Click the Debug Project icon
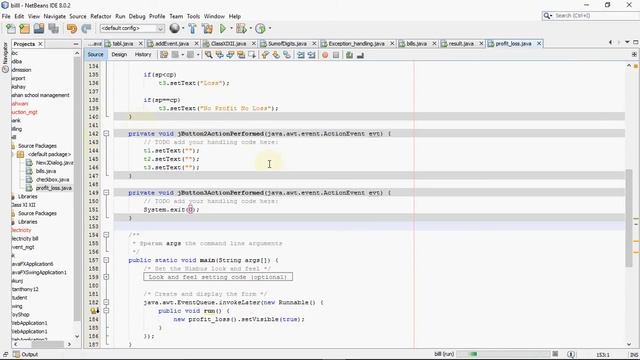The image size is (640, 360). pyautogui.click(x=241, y=29)
